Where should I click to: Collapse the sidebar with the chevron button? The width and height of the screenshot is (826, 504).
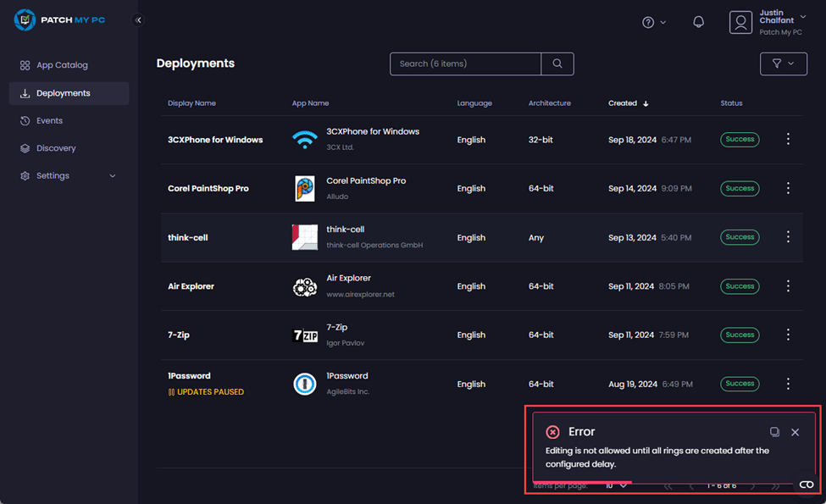138,20
